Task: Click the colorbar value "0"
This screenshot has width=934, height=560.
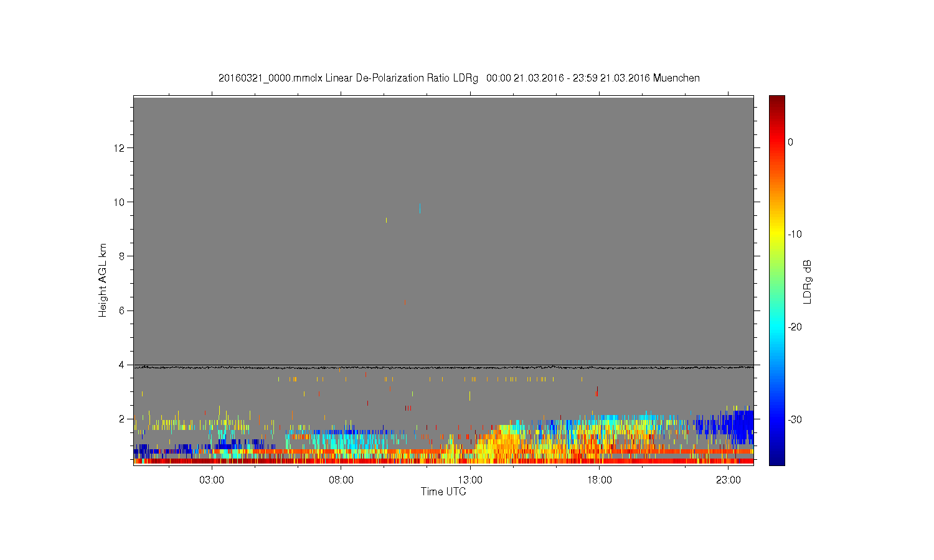Action: (x=790, y=142)
